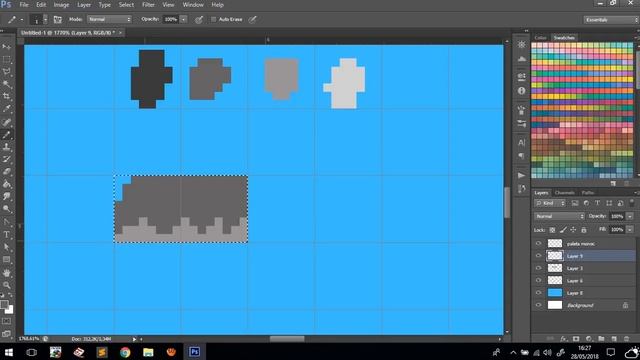Switch to the Channels tab
The height and width of the screenshot is (360, 640).
click(564, 193)
